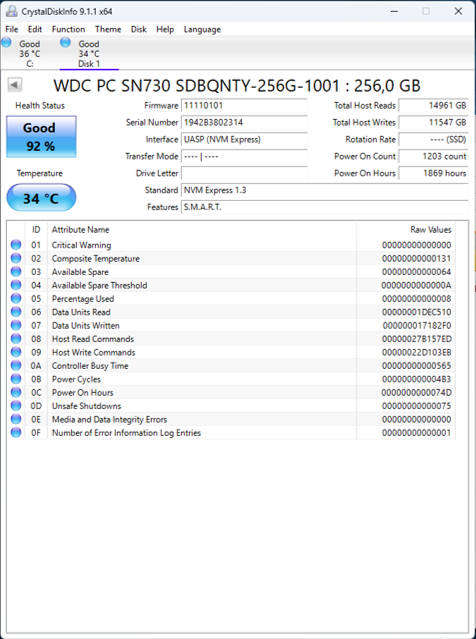Screen dimensions: 476x639
Task: Select the Controller Busy Time attribute name
Action: (90, 366)
